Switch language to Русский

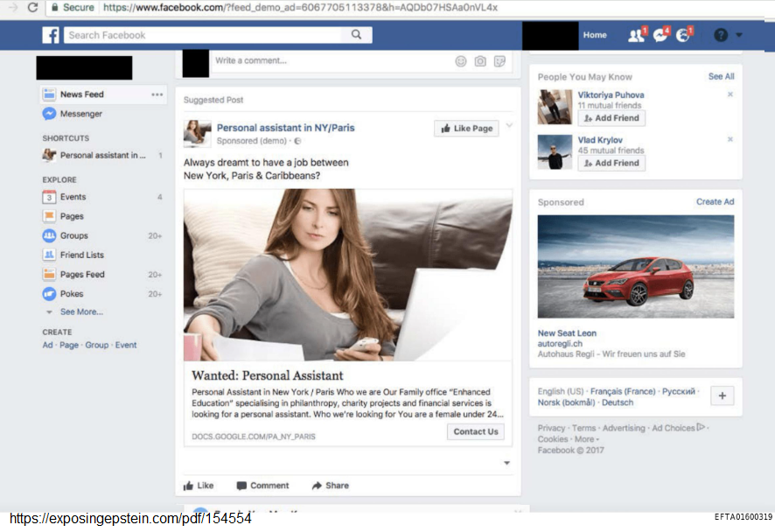(x=679, y=392)
